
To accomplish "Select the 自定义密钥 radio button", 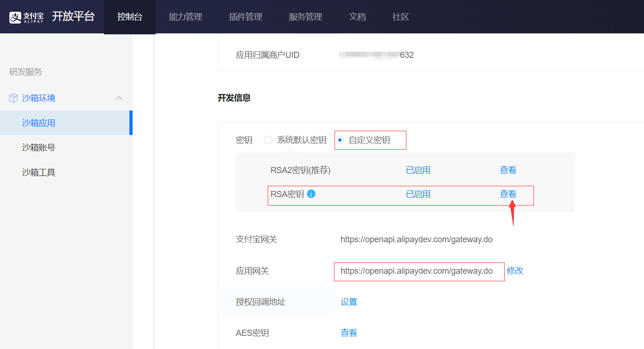I will pyautogui.click(x=340, y=140).
